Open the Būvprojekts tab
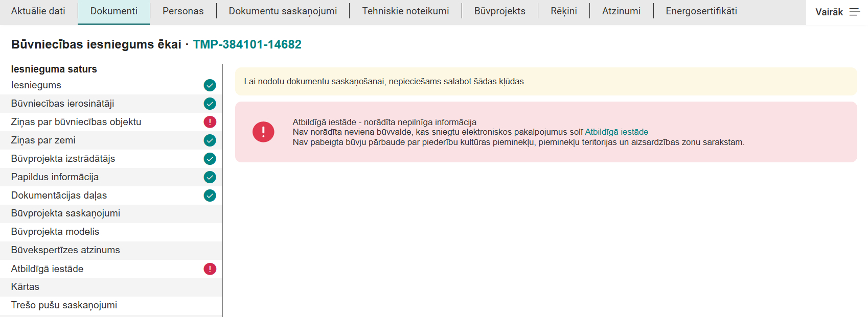 coord(500,11)
